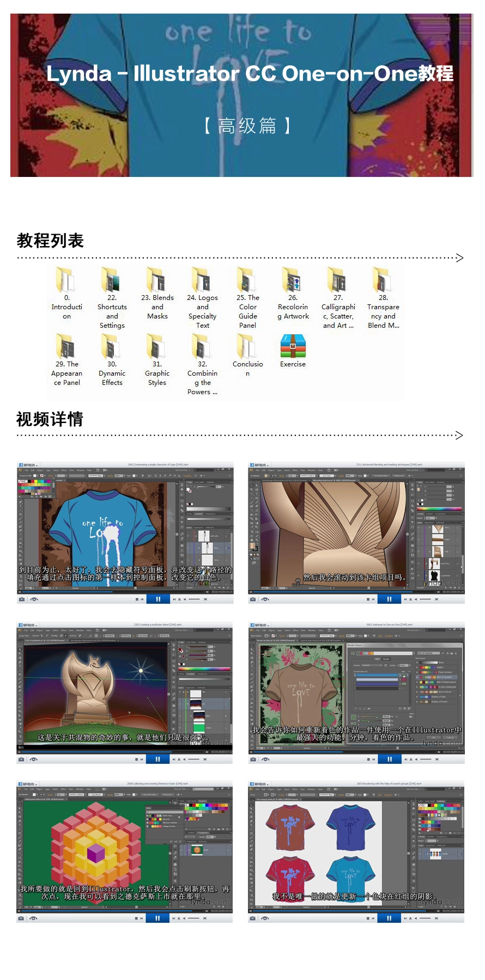Seek in brown t-shirt video progress bar

[x=345, y=751]
